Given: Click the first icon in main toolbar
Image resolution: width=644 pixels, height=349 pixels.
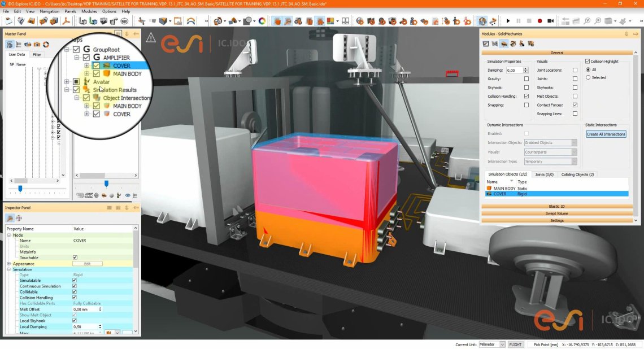Looking at the screenshot, I should [9, 20].
